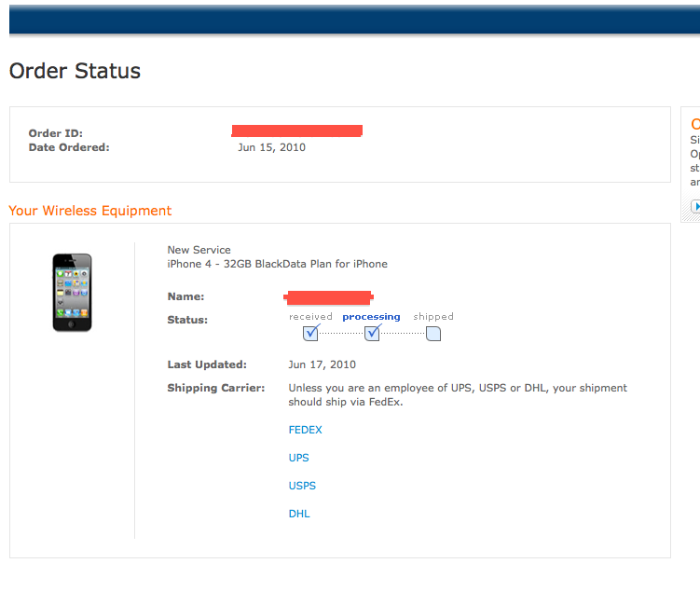Click the 'Last Updated:' label
The width and height of the screenshot is (700, 591).
pos(207,364)
